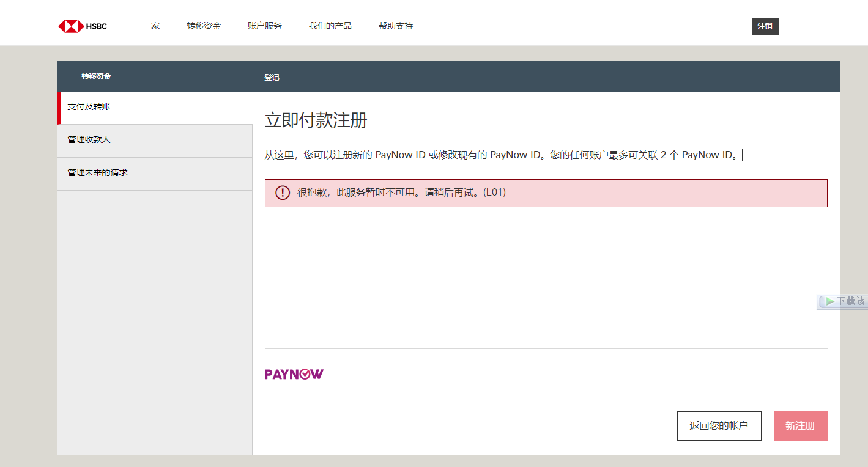The width and height of the screenshot is (868, 467).
Task: Click the pink 新注册 button
Action: pos(800,425)
